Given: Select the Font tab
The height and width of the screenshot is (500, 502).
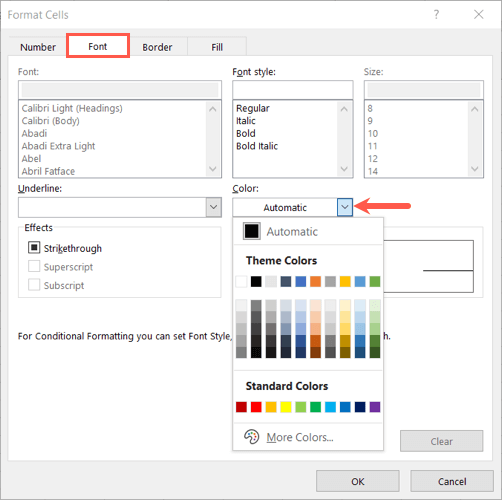Looking at the screenshot, I should (x=98, y=46).
